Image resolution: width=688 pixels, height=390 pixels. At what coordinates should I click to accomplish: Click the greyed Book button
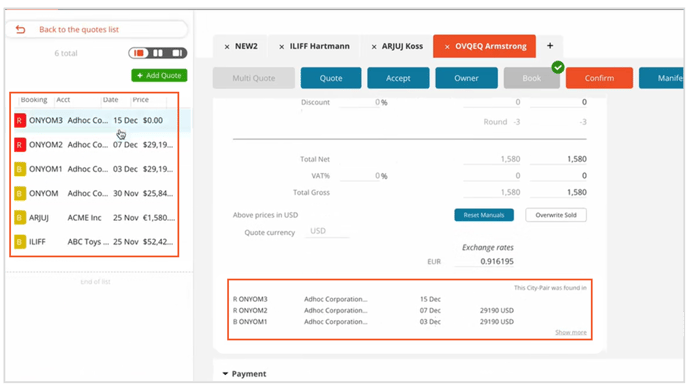pos(531,78)
